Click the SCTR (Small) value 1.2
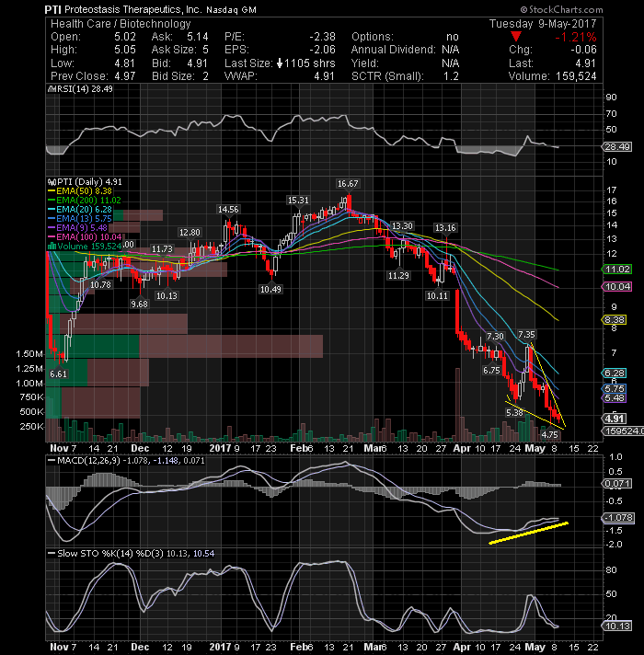Viewport: 644px width, 655px height. pos(451,76)
